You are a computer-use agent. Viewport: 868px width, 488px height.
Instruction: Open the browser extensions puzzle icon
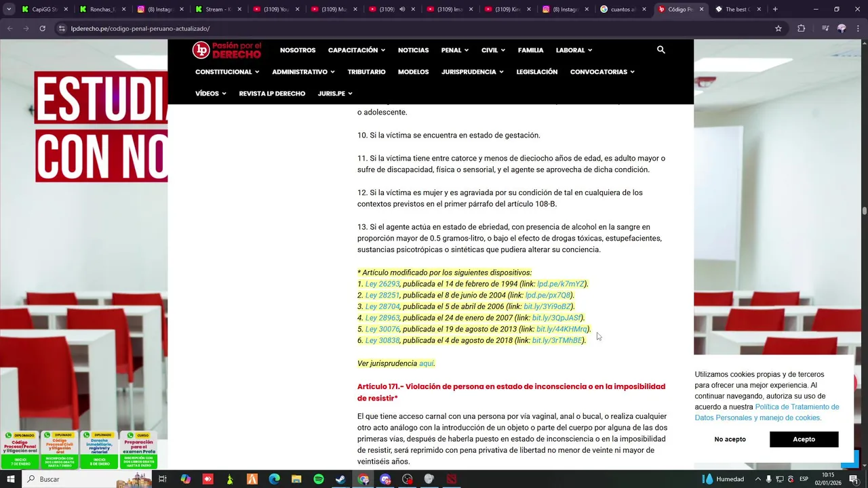tap(801, 28)
